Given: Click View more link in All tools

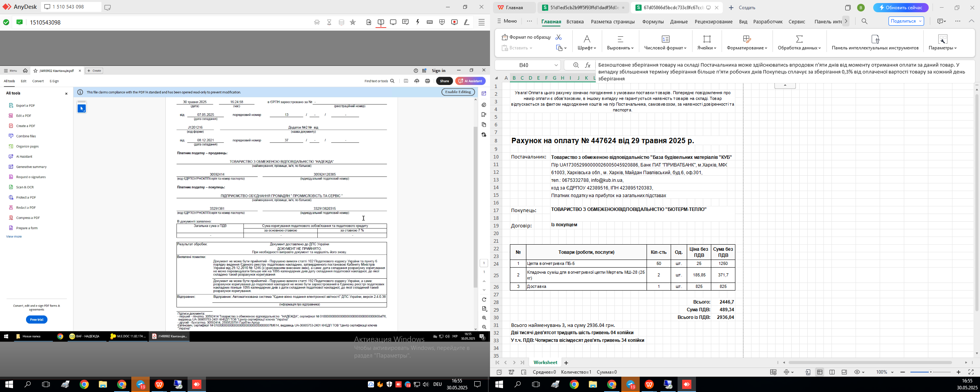Looking at the screenshot, I should (x=14, y=237).
